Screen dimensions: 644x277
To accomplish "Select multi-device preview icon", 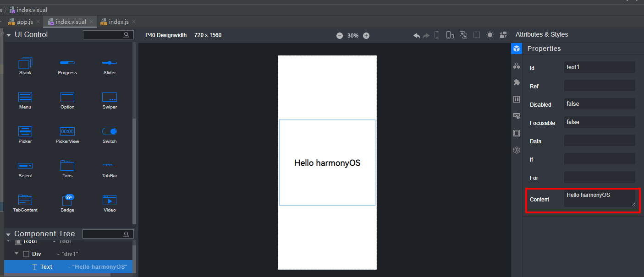I will click(450, 35).
